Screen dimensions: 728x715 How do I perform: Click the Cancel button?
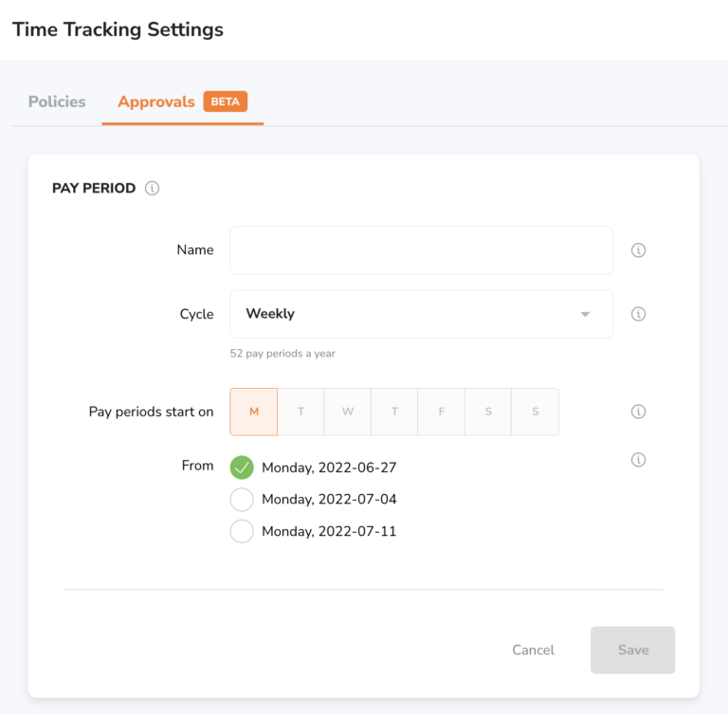click(533, 650)
